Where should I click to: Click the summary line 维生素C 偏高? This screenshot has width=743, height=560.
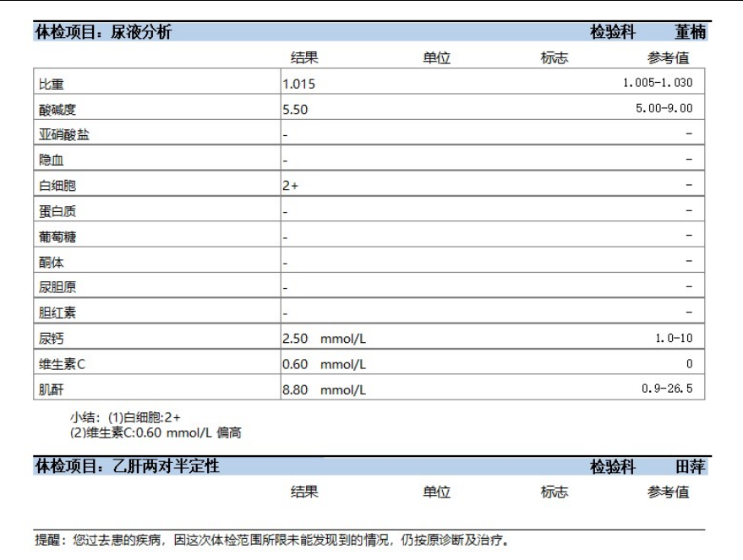(x=156, y=432)
